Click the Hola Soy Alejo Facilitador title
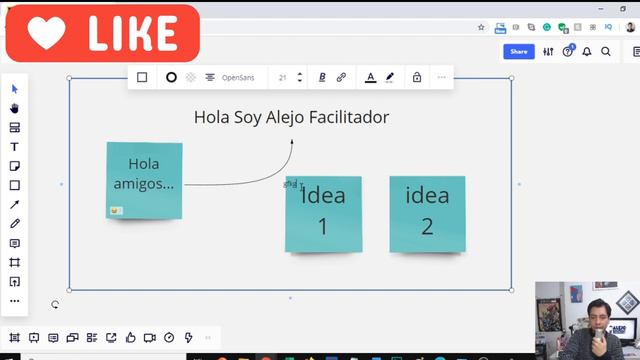 291,117
